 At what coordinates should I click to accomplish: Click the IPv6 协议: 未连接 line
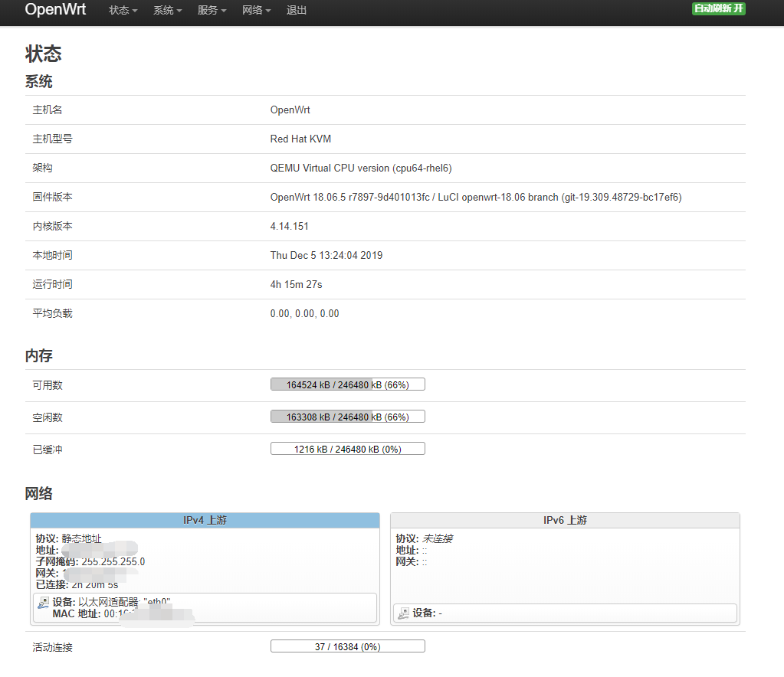pos(425,538)
